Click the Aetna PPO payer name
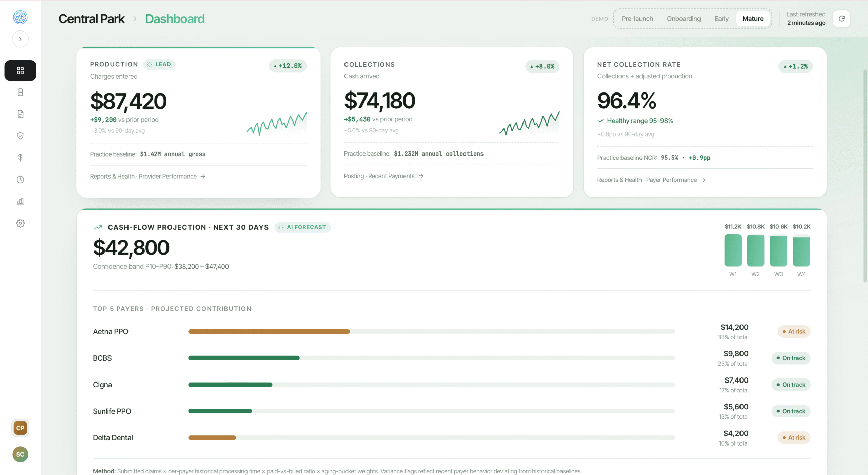Viewport: 868px width, 475px height. (111, 332)
